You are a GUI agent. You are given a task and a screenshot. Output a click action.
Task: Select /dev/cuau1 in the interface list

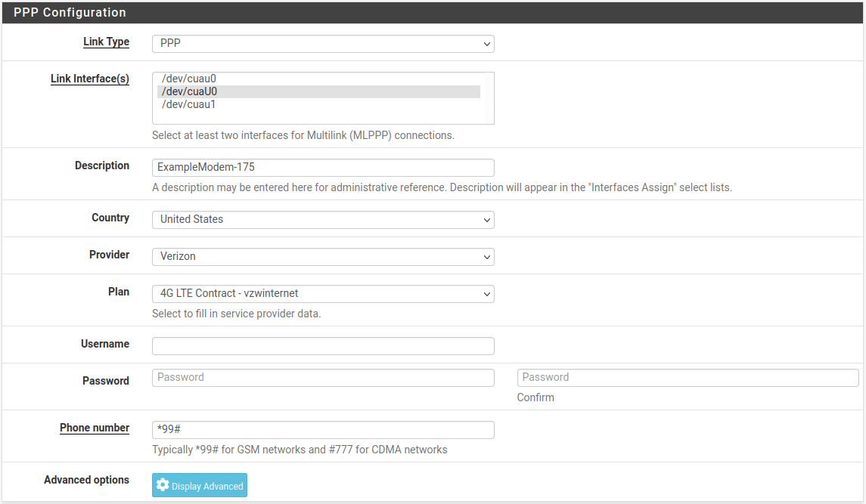coord(188,104)
